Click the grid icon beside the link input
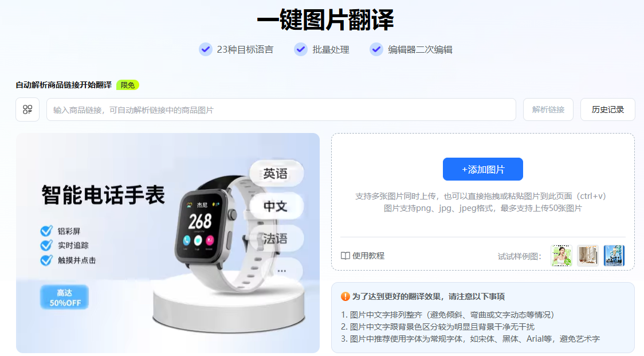The image size is (644, 356). [28, 109]
